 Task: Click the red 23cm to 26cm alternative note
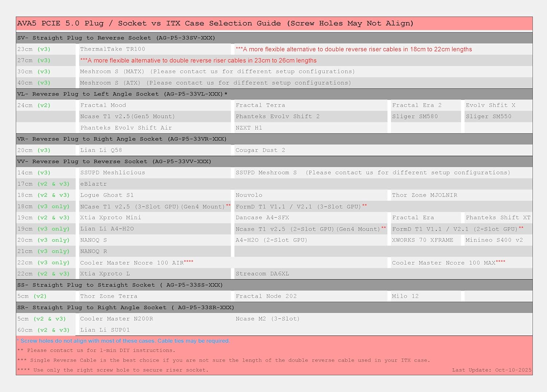[x=198, y=61]
